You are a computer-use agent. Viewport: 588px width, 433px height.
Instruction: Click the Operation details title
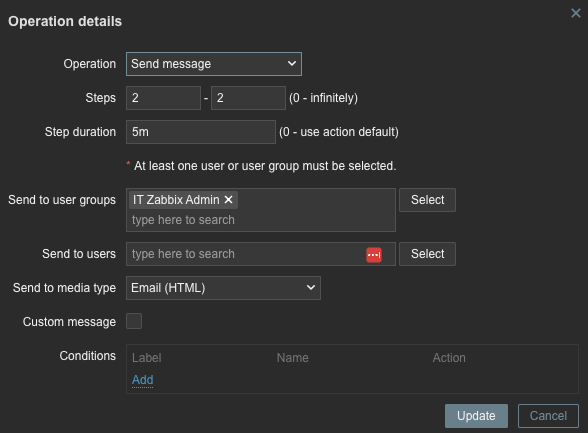click(x=65, y=21)
